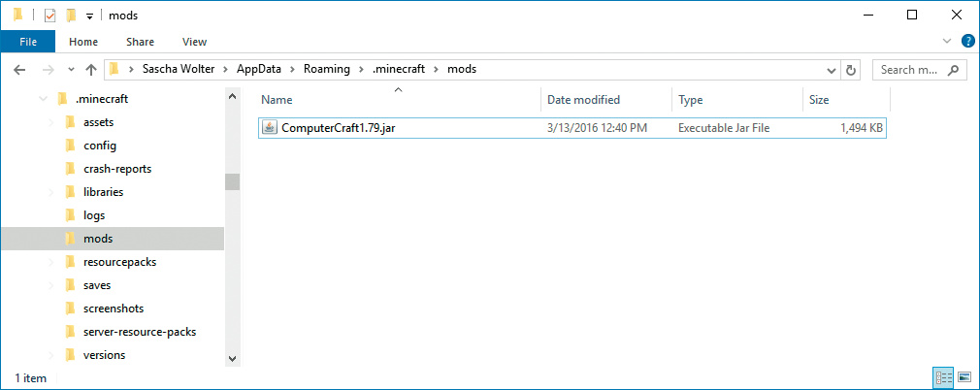The width and height of the screenshot is (980, 390).
Task: Expand the versions folder node
Action: tap(51, 355)
